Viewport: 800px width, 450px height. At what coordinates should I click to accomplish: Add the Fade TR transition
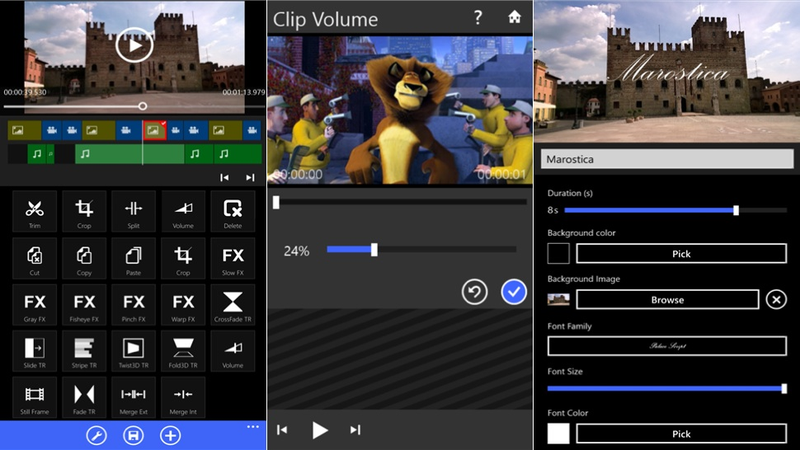point(84,397)
